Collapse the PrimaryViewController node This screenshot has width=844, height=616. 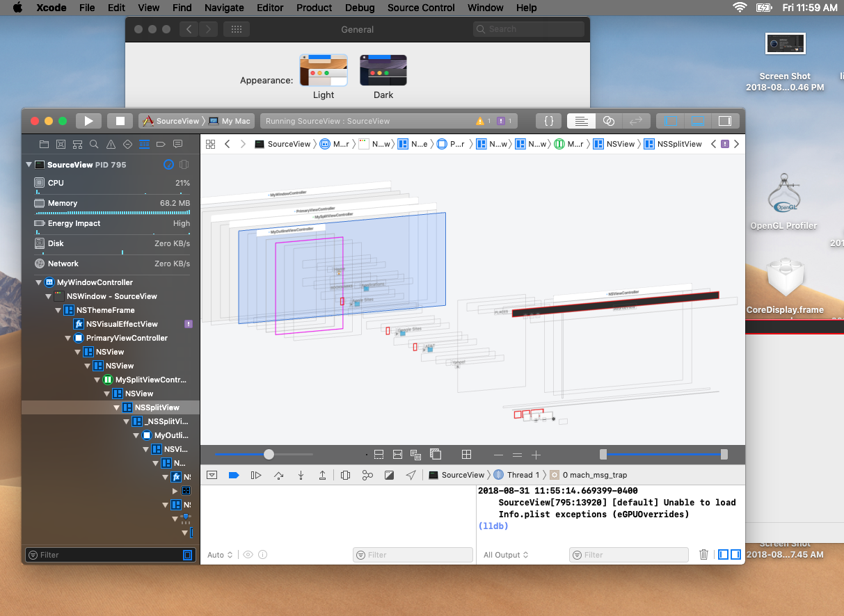[67, 338]
